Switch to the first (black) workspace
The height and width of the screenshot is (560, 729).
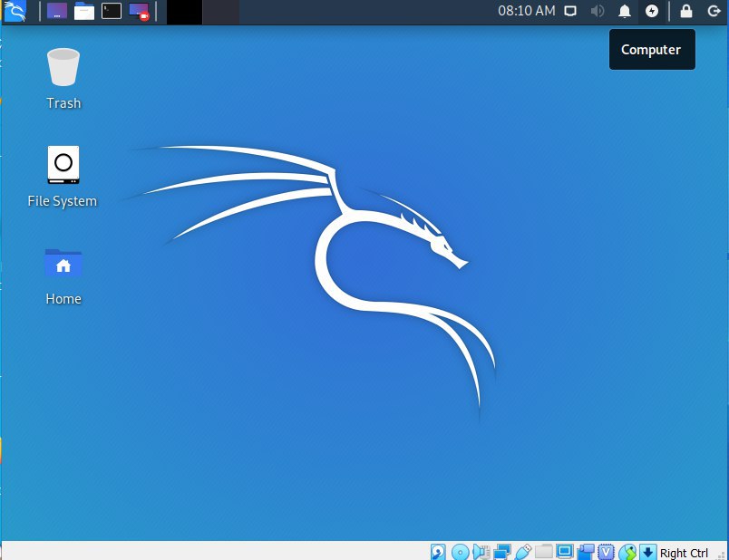click(x=185, y=12)
